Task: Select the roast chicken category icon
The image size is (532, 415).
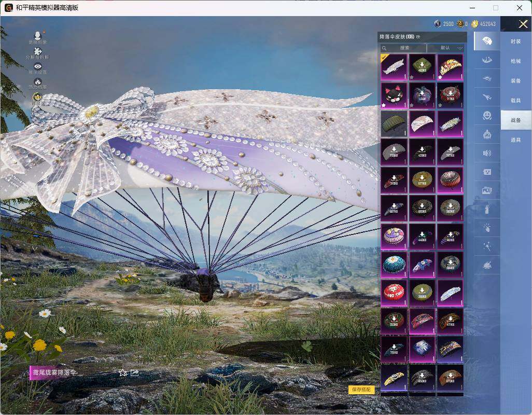Action: click(x=487, y=265)
